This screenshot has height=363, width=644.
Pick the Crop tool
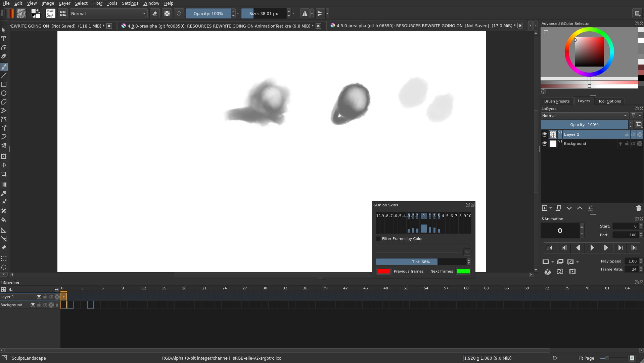point(4,174)
